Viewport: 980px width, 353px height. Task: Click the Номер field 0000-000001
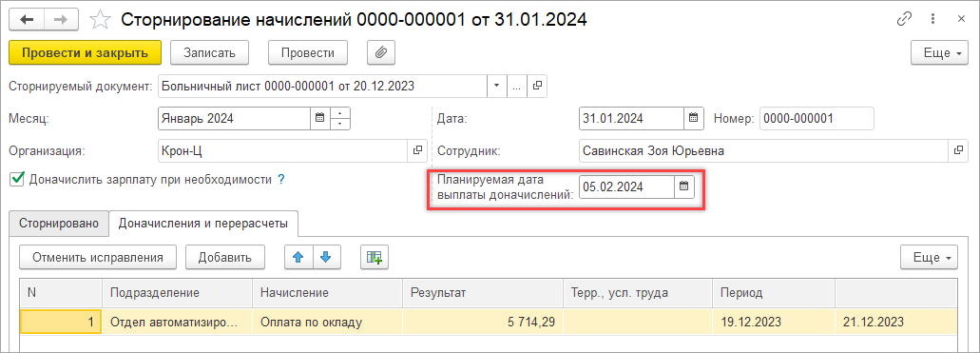817,118
